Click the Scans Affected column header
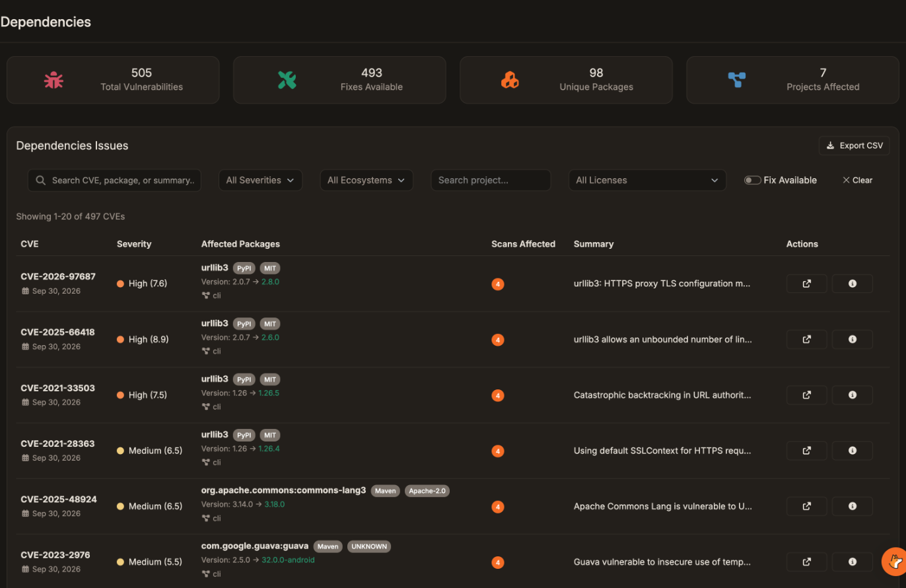 point(523,244)
